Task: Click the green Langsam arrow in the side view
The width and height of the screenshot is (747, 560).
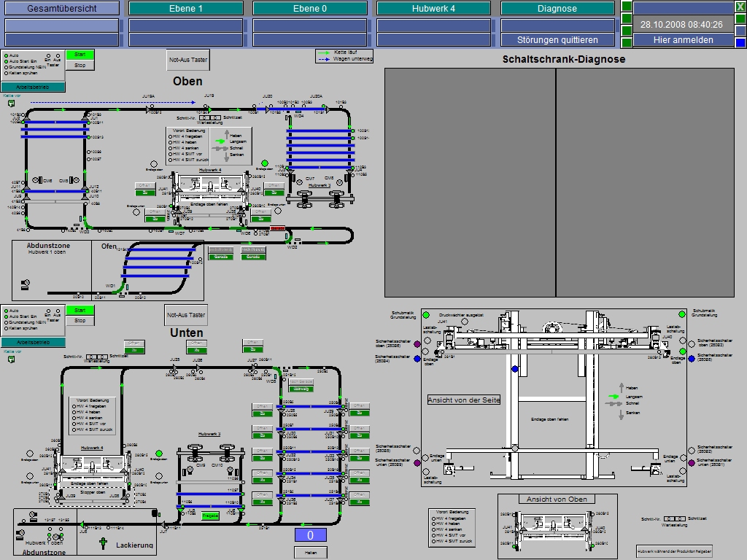Action: pos(614,396)
